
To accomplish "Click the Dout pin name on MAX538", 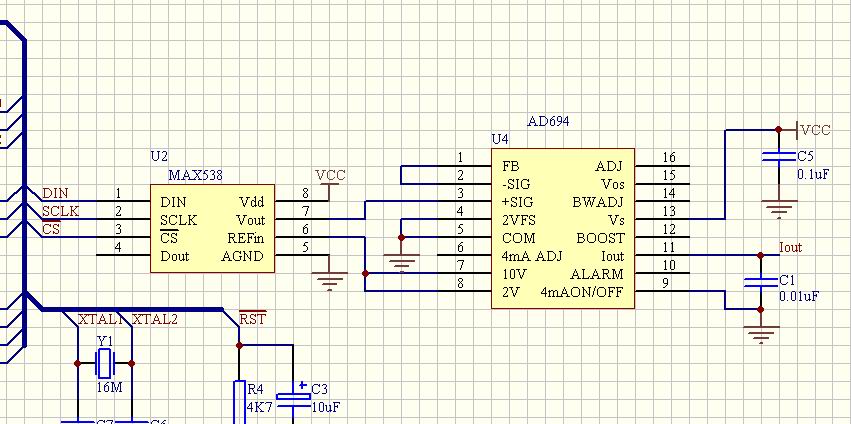I will pyautogui.click(x=175, y=256).
